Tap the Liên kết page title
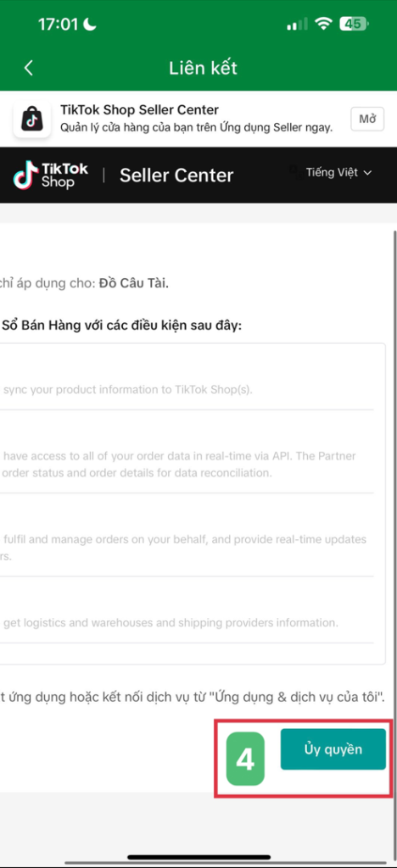 (x=204, y=68)
